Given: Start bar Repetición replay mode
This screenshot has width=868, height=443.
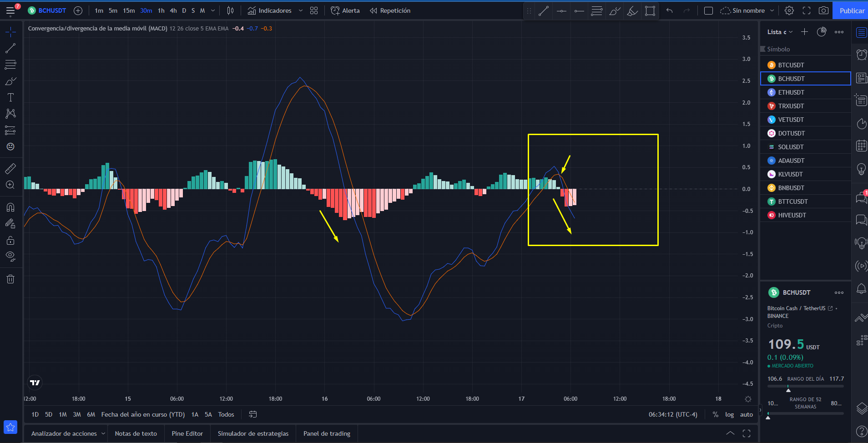Looking at the screenshot, I should point(390,10).
